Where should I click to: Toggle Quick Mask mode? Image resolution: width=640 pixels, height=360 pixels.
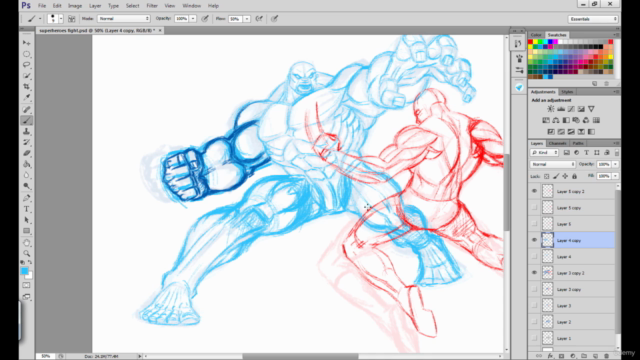coord(27,285)
